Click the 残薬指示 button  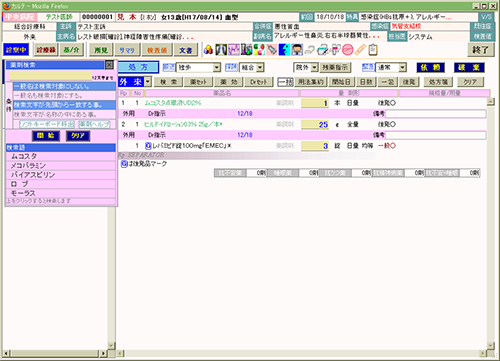tap(335, 68)
